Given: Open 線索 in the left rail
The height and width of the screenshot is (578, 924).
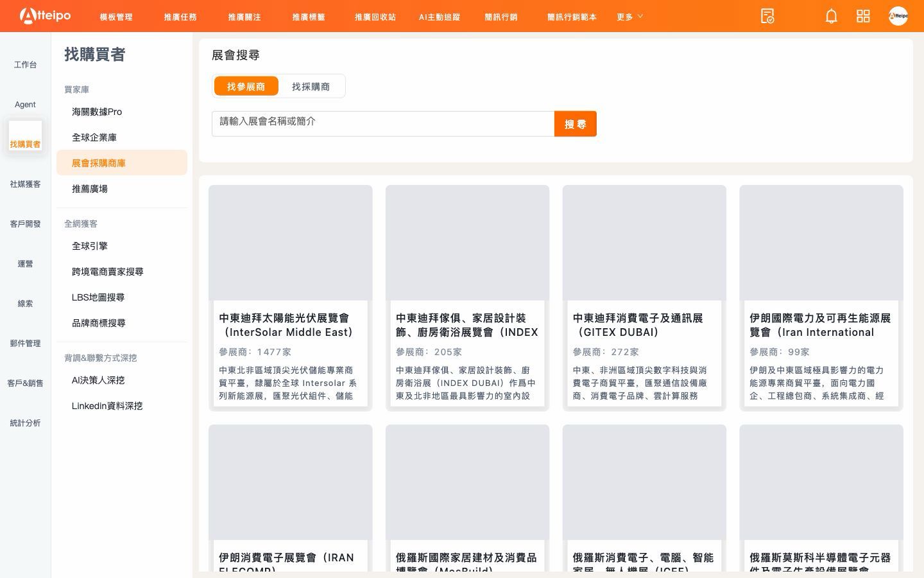Looking at the screenshot, I should tap(25, 304).
